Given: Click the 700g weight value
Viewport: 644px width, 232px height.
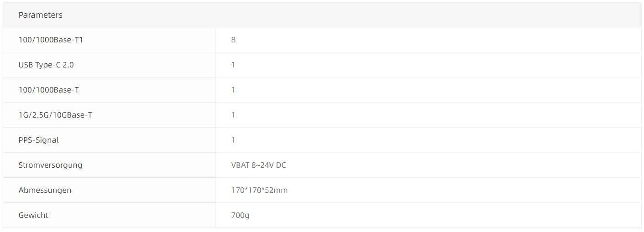Looking at the screenshot, I should pyautogui.click(x=240, y=215).
